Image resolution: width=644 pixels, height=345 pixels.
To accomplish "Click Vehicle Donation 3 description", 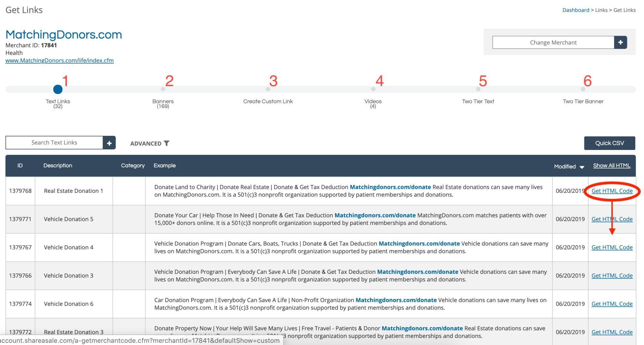I will pyautogui.click(x=69, y=276).
